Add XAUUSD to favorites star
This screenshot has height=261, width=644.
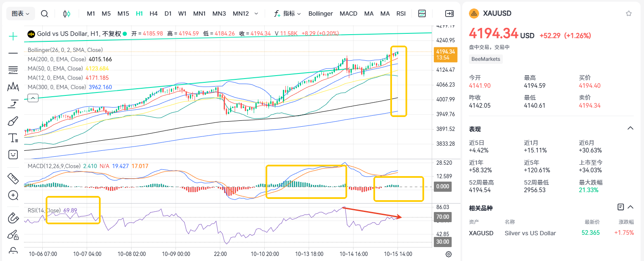[629, 14]
